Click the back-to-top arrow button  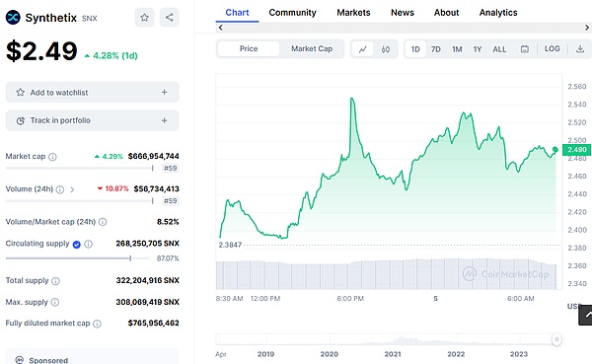585,315
